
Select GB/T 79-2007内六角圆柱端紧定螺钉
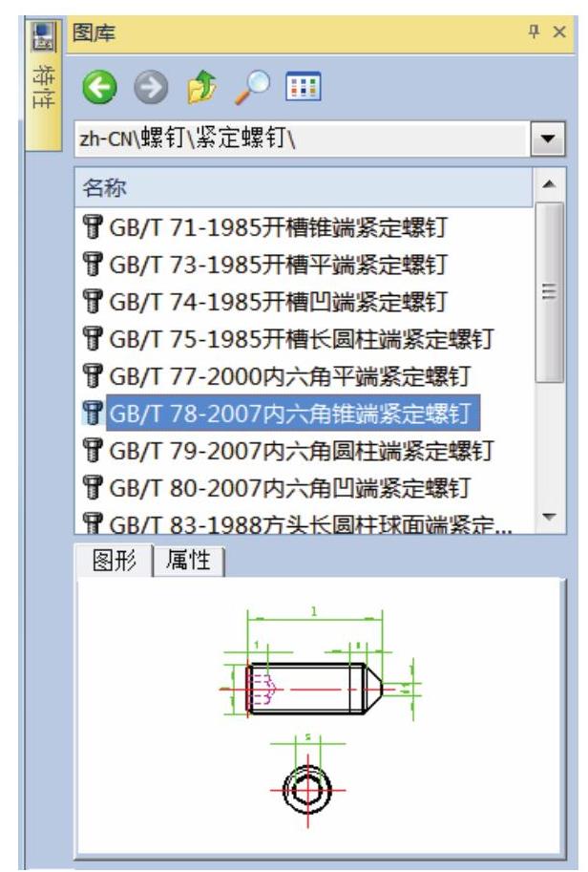click(x=302, y=451)
